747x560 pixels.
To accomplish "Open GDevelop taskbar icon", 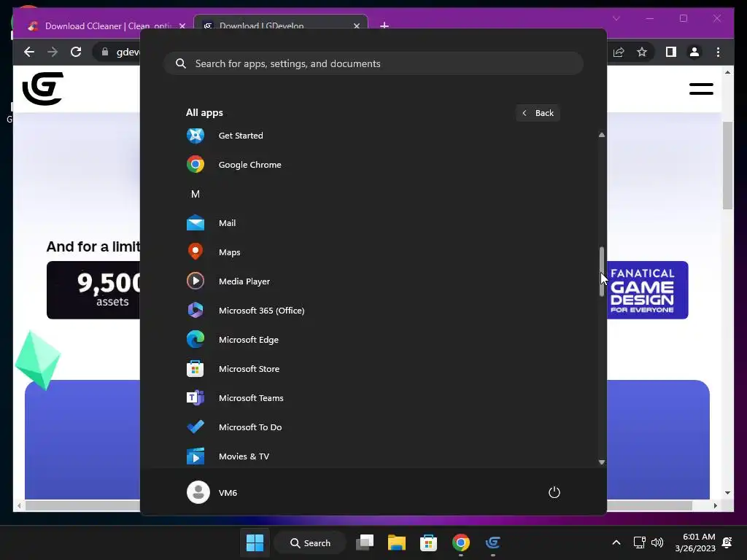I will [x=493, y=542].
